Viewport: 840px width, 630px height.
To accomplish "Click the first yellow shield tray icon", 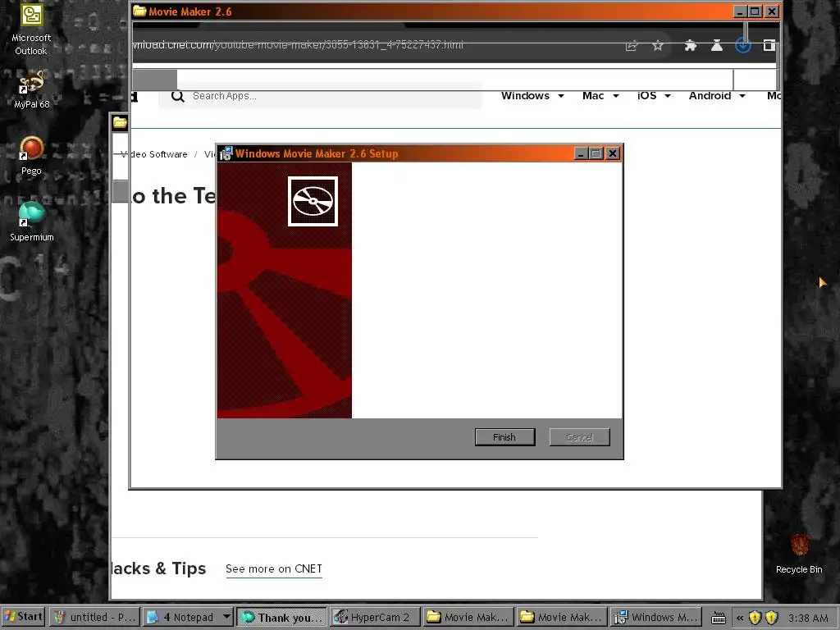I will point(756,619).
